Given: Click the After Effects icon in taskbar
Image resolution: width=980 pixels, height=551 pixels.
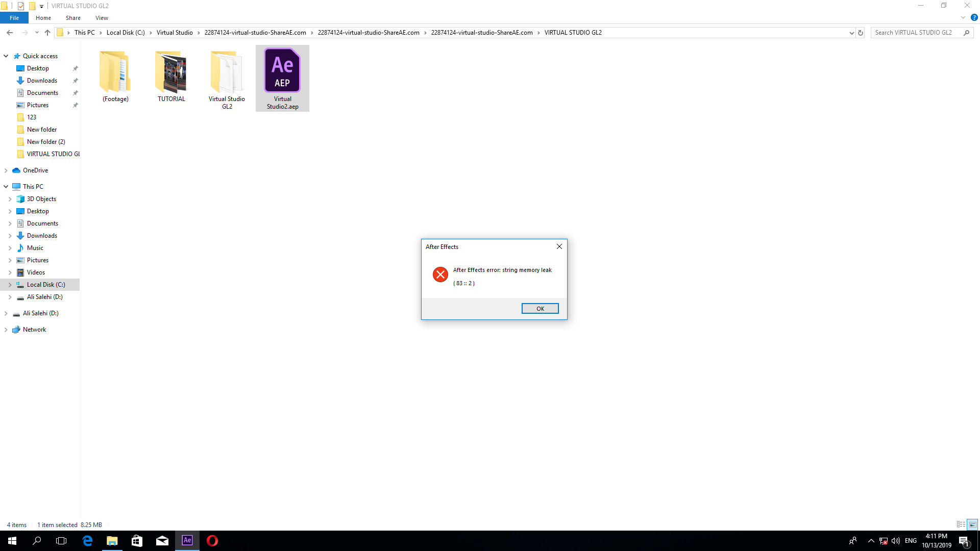Looking at the screenshot, I should pos(187,540).
